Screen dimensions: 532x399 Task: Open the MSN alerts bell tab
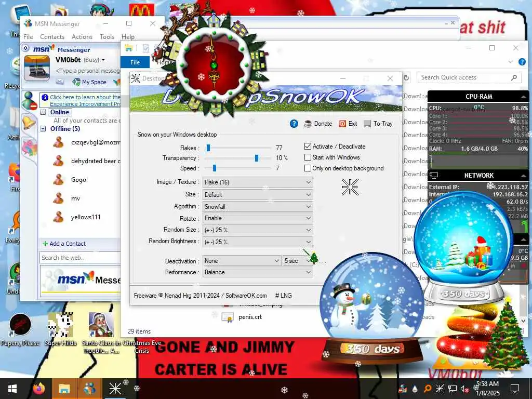tap(29, 122)
